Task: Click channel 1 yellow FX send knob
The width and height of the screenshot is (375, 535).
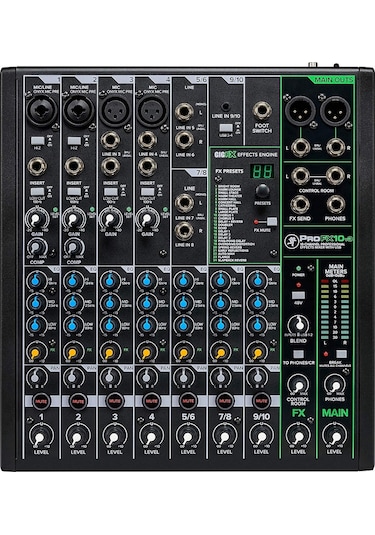Action: [x=35, y=352]
